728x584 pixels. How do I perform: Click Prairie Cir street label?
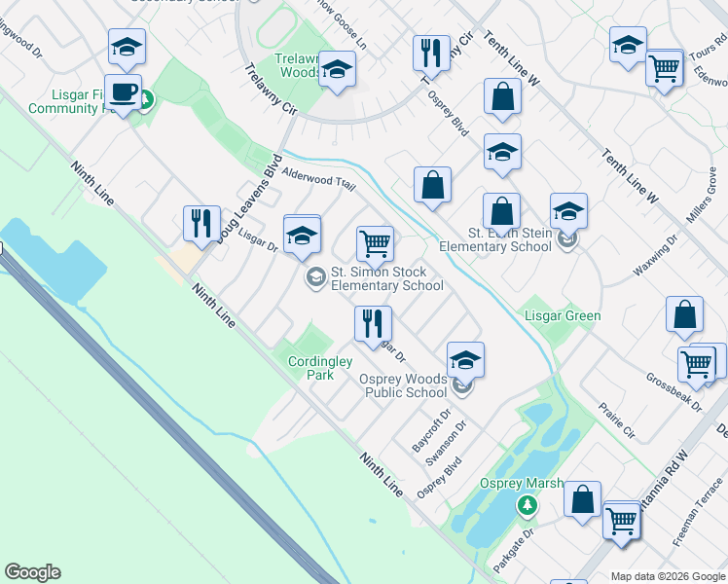click(x=617, y=420)
